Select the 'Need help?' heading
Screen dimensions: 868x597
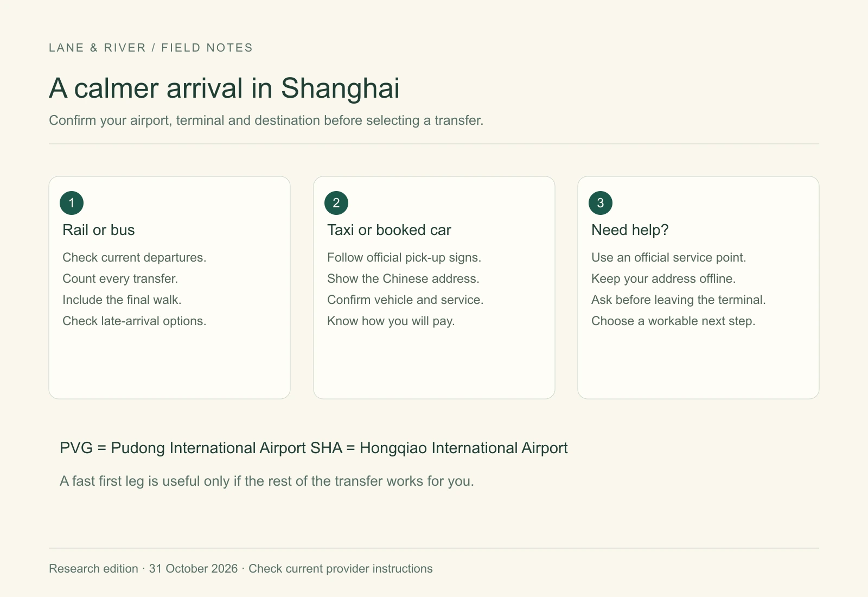click(630, 230)
